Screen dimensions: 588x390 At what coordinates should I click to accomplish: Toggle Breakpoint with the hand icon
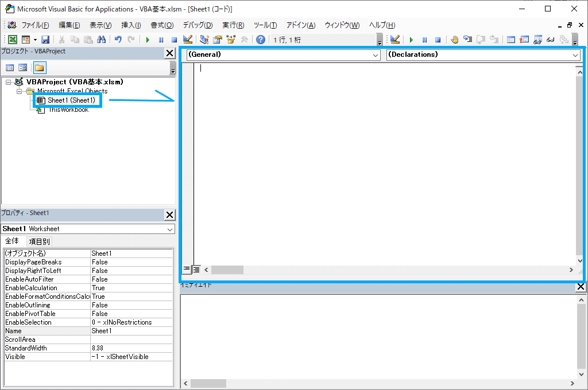[x=455, y=40]
